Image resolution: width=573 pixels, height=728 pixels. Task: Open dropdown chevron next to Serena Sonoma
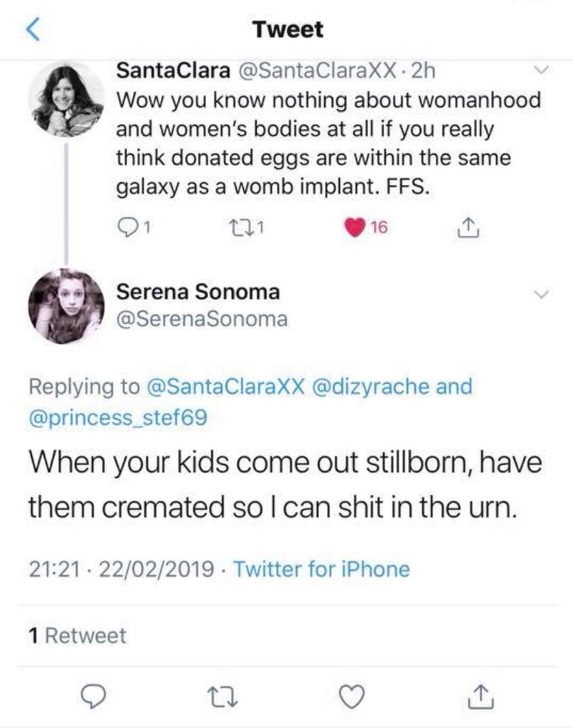click(x=542, y=294)
